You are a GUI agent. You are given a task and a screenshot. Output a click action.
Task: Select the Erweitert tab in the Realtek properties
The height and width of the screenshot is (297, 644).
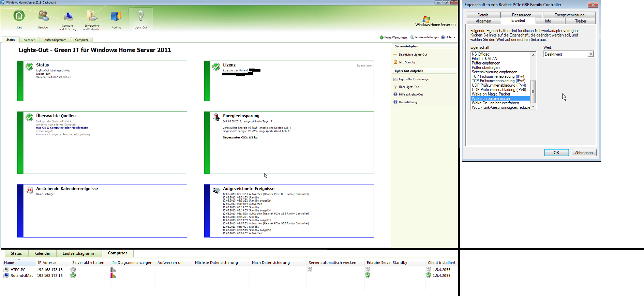(x=518, y=21)
